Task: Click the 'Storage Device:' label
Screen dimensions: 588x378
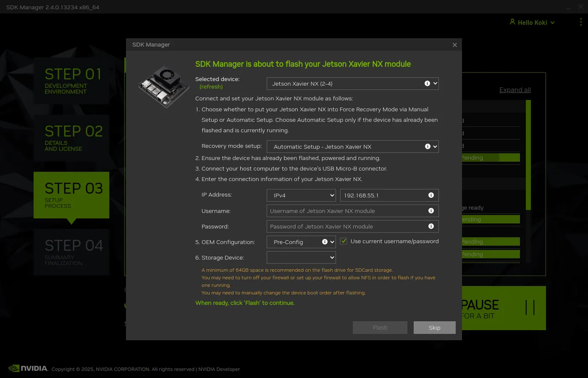Action: point(220,257)
